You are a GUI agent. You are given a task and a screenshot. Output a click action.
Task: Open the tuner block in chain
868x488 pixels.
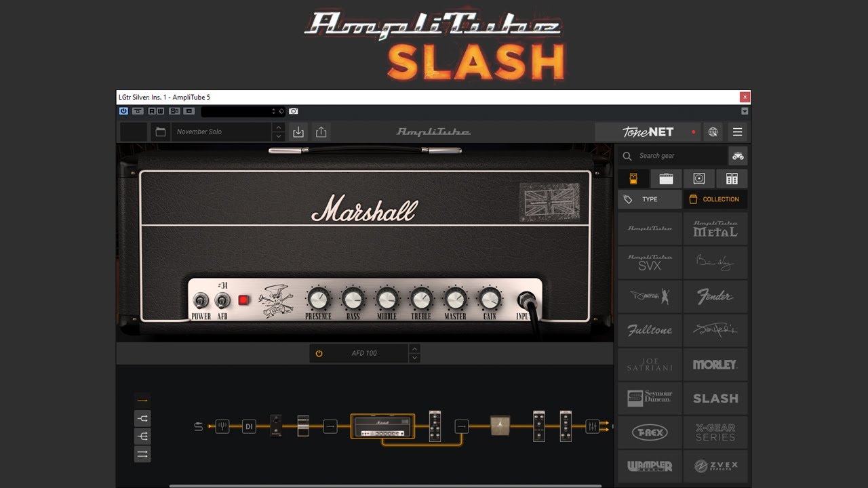[x=222, y=426]
